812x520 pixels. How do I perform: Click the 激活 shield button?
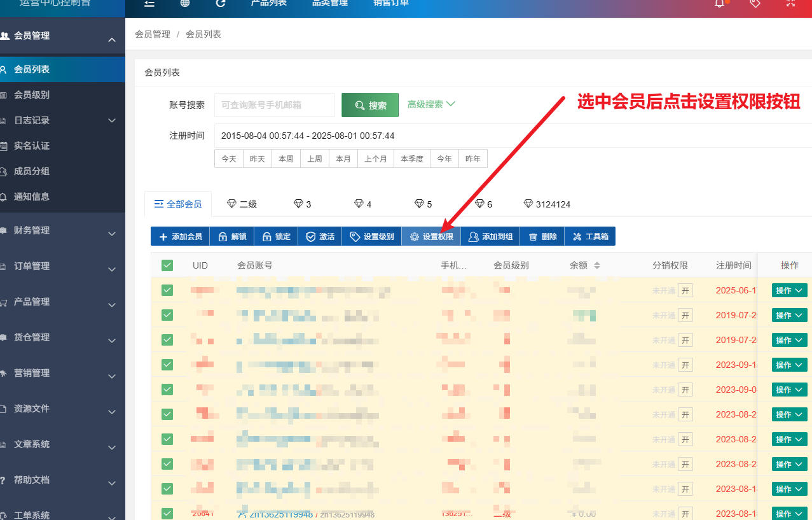point(320,237)
